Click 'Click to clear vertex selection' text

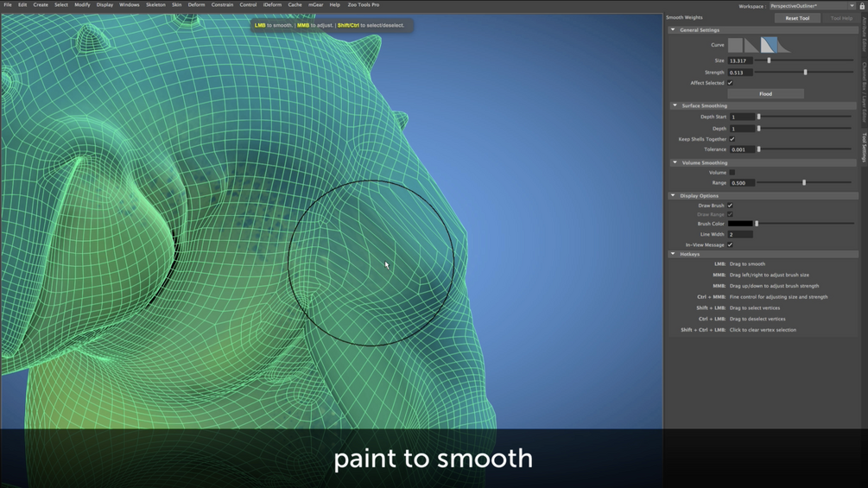[x=763, y=330]
